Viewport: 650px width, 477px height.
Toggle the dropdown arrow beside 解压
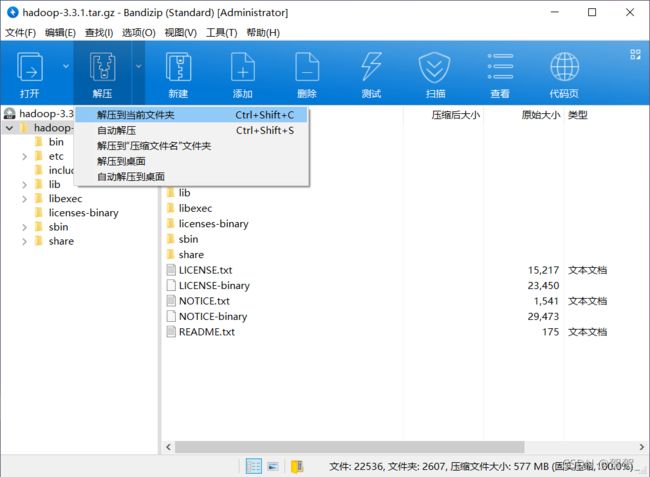tap(138, 66)
